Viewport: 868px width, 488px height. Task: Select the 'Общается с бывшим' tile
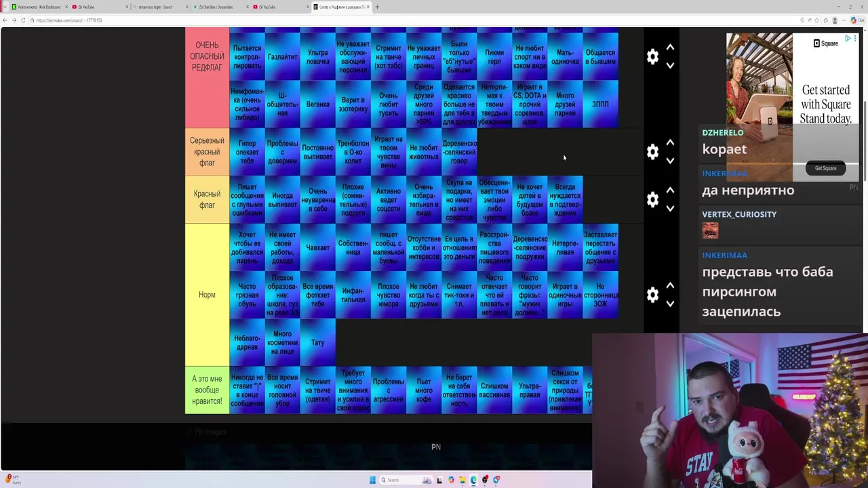600,57
